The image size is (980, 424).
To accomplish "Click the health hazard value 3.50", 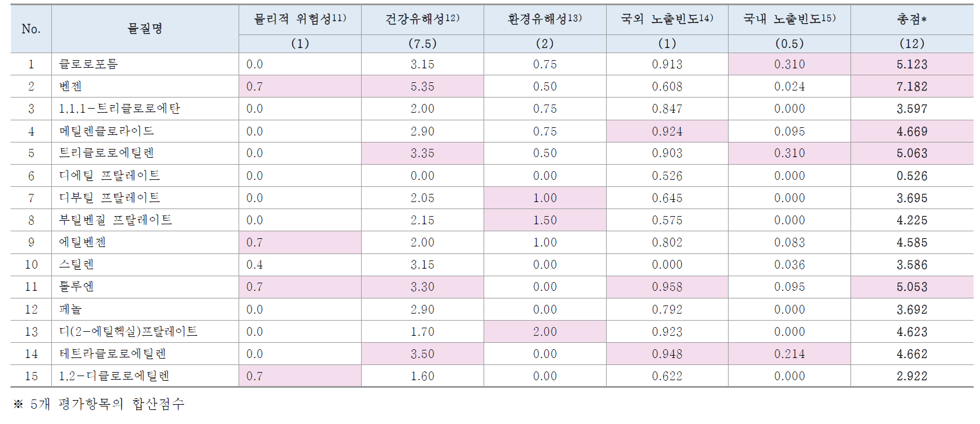I will point(422,354).
